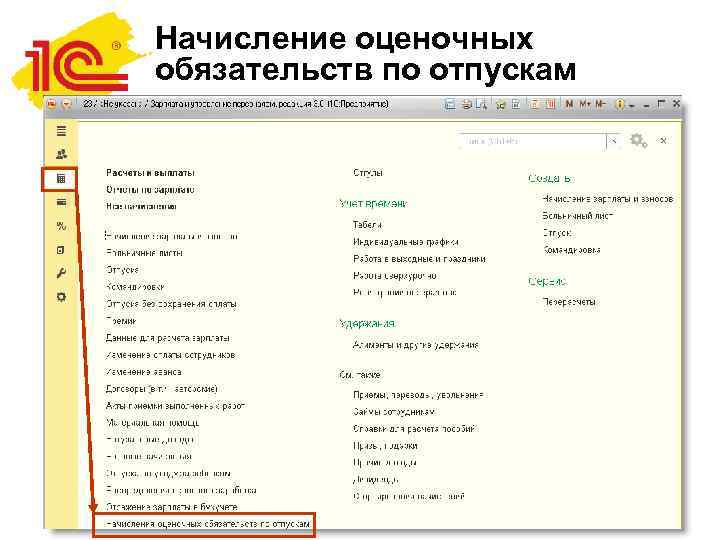The height and width of the screenshot is (540, 720).
Task: Click the M- memory subtract button
Action: (600, 104)
